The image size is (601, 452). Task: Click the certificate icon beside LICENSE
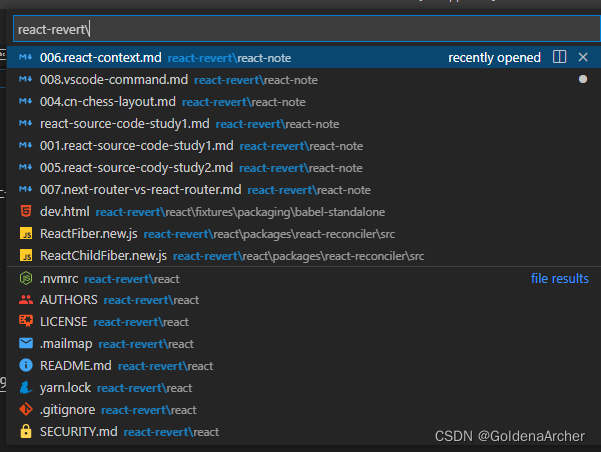pos(26,321)
